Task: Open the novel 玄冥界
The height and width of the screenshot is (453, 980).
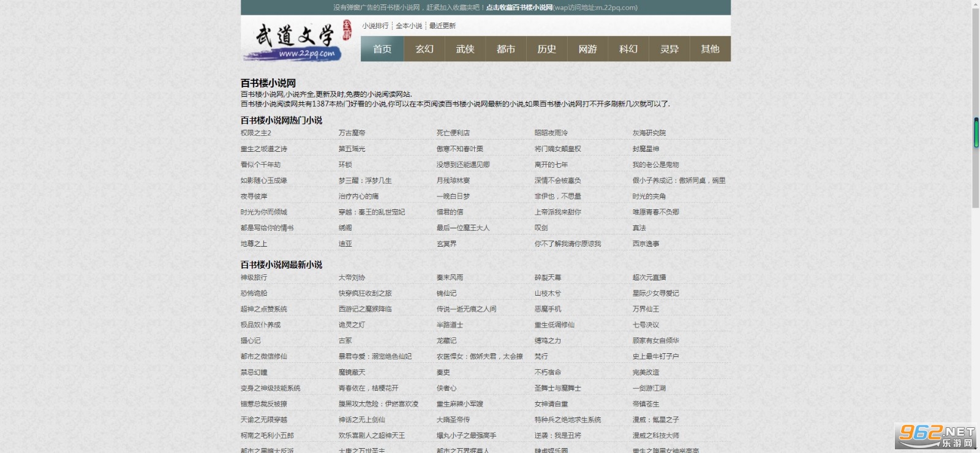Action: click(447, 244)
